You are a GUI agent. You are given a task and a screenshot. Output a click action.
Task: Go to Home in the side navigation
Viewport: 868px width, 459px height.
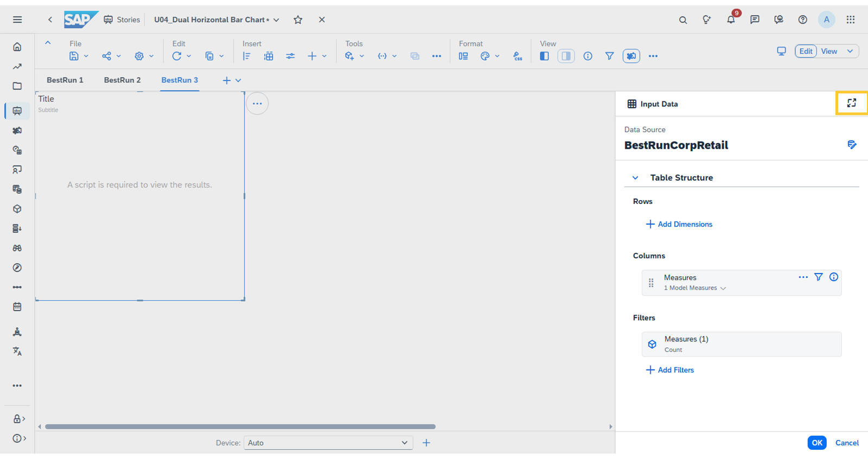tap(17, 47)
